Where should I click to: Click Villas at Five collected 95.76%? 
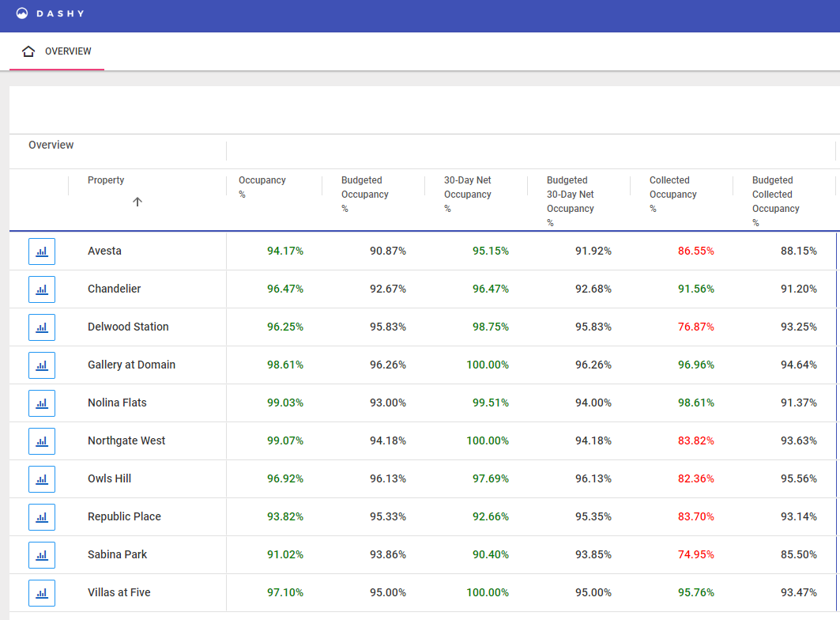tap(696, 592)
